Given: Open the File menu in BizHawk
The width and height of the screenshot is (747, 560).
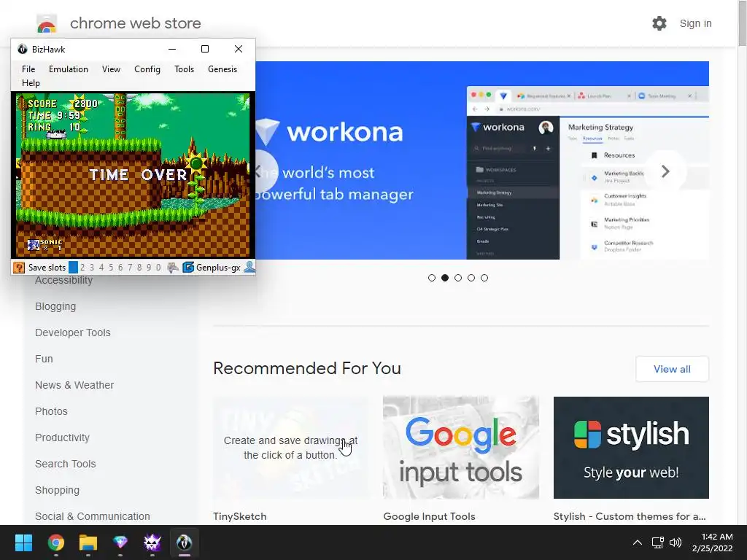Looking at the screenshot, I should coord(28,69).
